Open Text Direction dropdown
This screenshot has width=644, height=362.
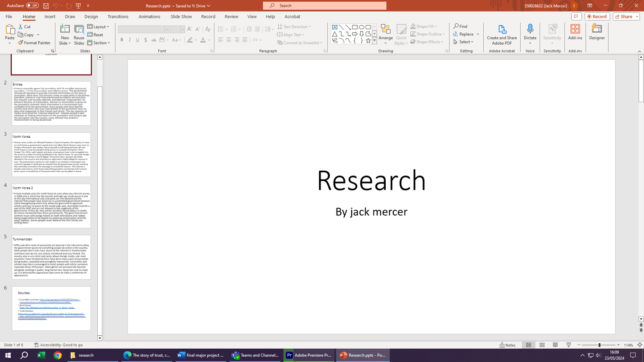(x=294, y=27)
